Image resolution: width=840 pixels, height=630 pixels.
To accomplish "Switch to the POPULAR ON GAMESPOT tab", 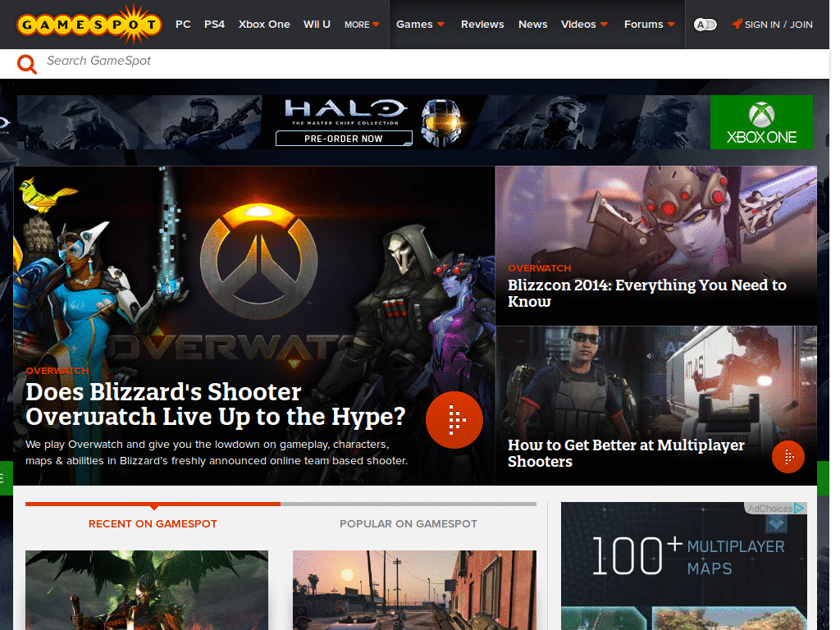I will pyautogui.click(x=408, y=523).
